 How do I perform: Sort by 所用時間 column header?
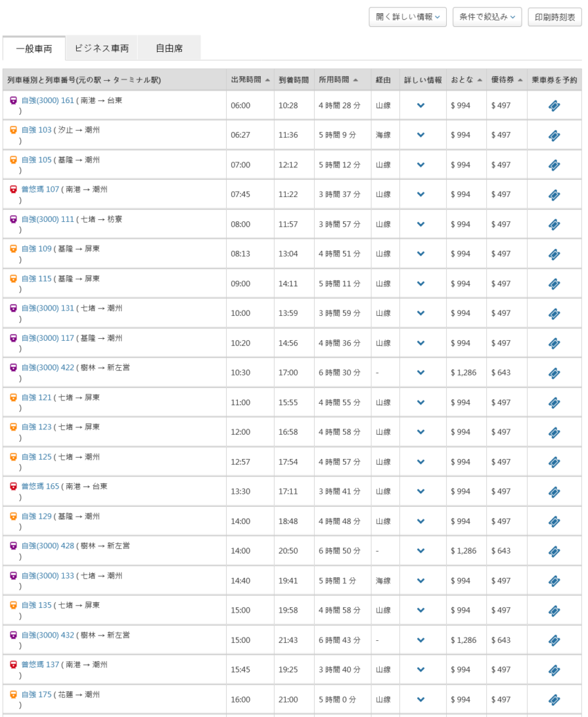pos(338,80)
